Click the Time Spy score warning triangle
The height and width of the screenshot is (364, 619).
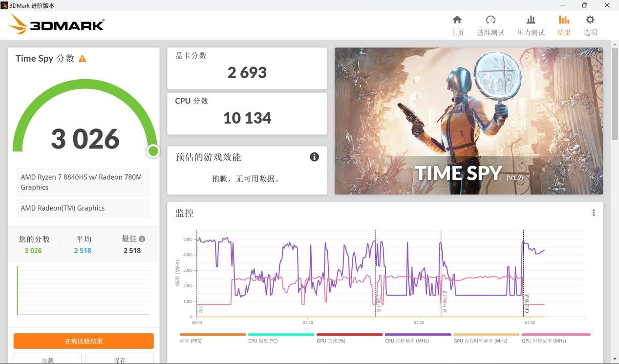(x=82, y=59)
